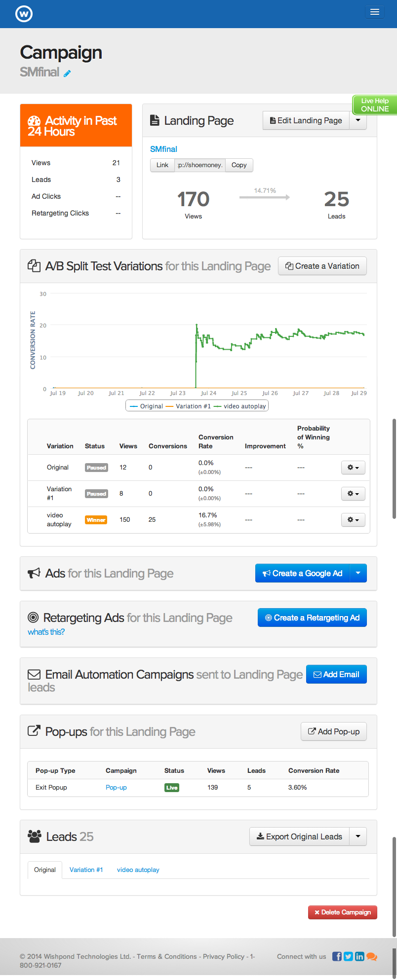This screenshot has width=397, height=980.
Task: Click the orange chat bubbles icon
Action: 372,956
